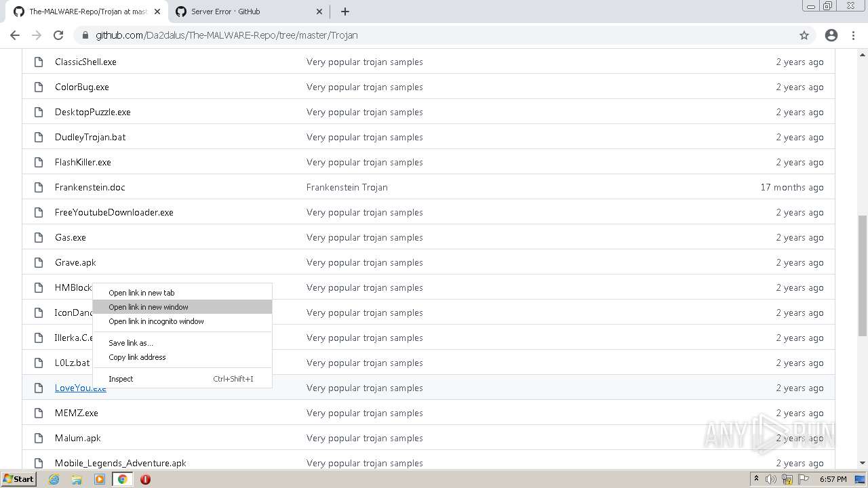Switch to the Server Error · GitHub tab
The width and height of the screenshot is (868, 488).
click(249, 12)
